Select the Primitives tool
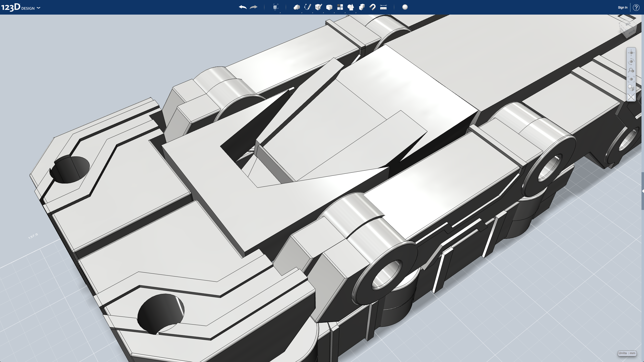The height and width of the screenshot is (362, 644). coord(297,7)
